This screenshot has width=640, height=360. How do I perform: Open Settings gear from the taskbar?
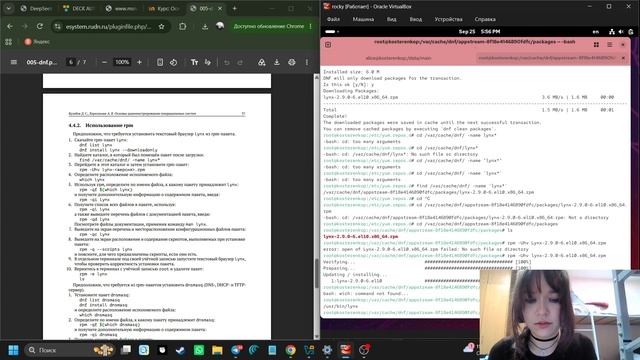coord(327,350)
